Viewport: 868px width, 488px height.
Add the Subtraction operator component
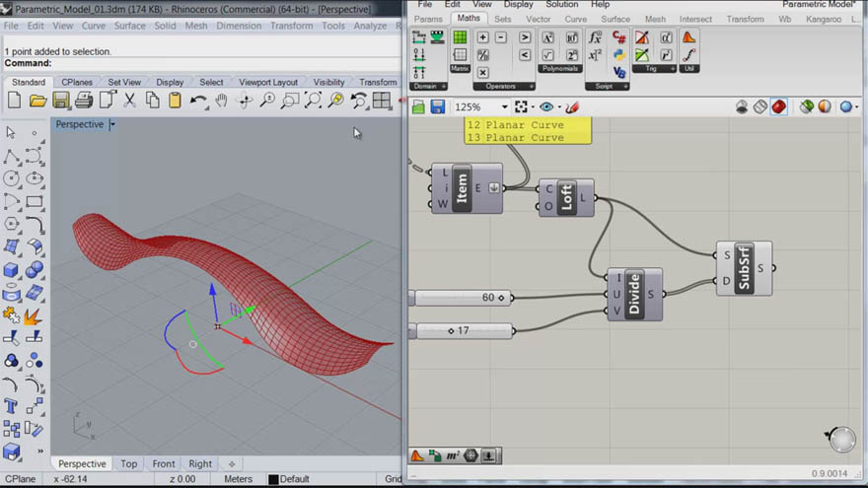tap(501, 37)
